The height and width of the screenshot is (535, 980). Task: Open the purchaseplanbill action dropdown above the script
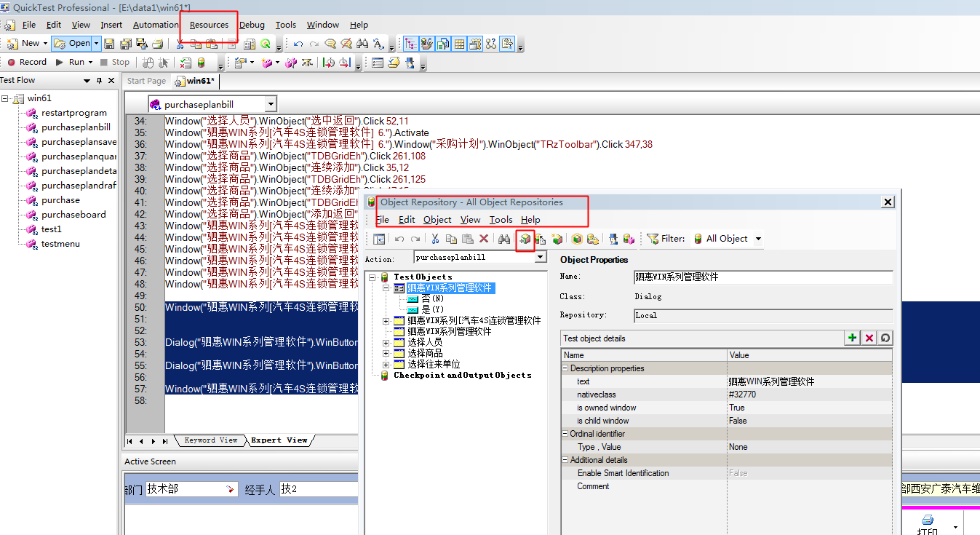(271, 104)
